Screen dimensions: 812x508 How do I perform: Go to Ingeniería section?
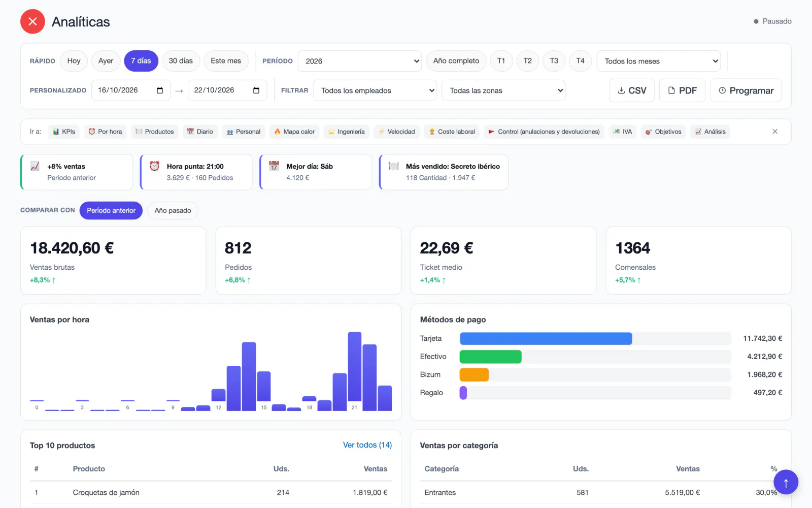click(x=346, y=132)
